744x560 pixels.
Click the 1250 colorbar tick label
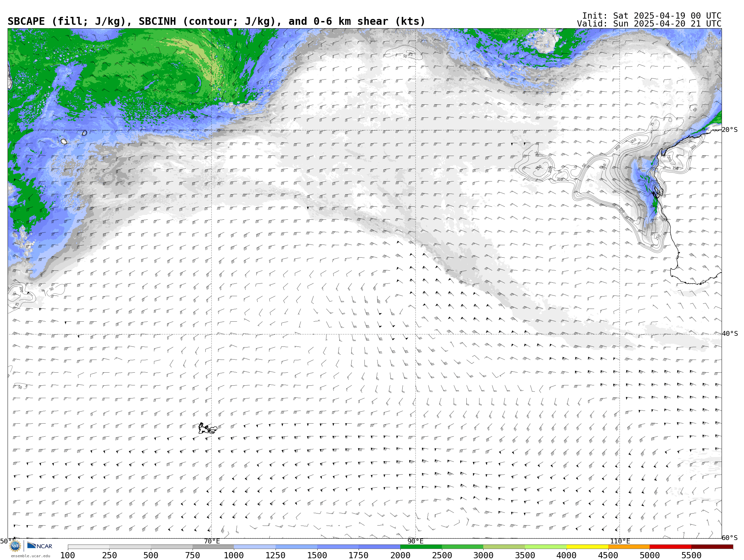(x=276, y=556)
